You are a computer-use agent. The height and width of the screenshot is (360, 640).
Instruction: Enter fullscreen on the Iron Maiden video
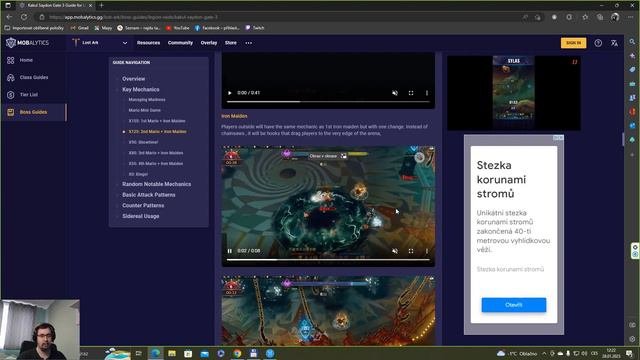pos(411,251)
